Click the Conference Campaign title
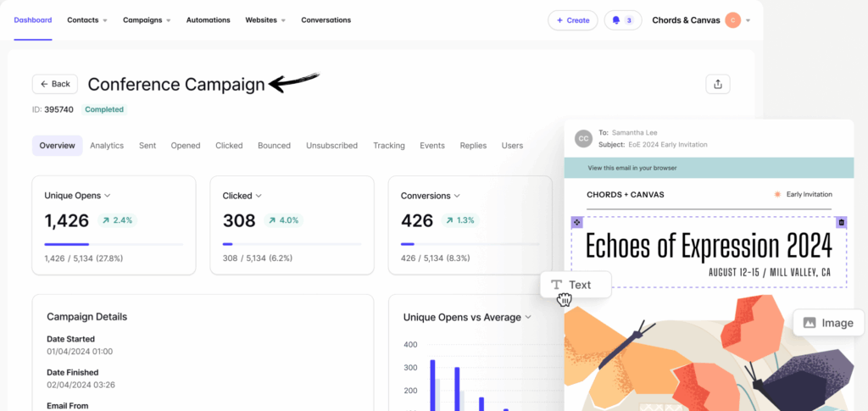The image size is (868, 411). coord(176,85)
